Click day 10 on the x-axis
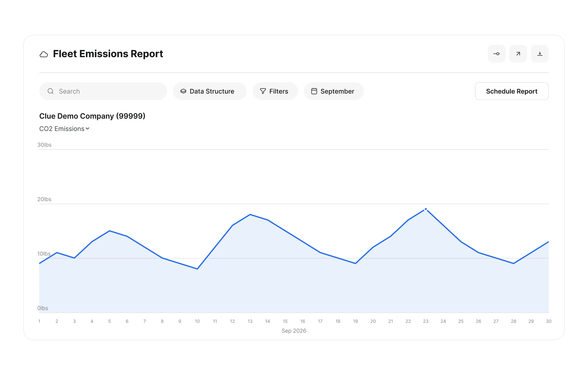The width and height of the screenshot is (588, 379). point(197,321)
